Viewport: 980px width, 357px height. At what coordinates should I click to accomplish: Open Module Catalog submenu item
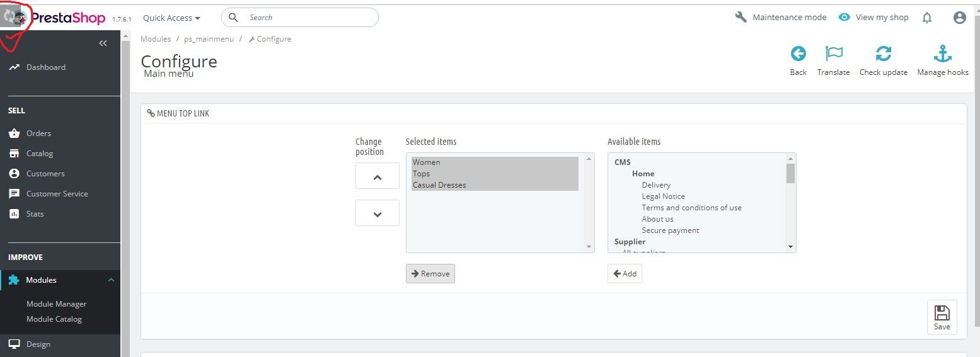54,319
